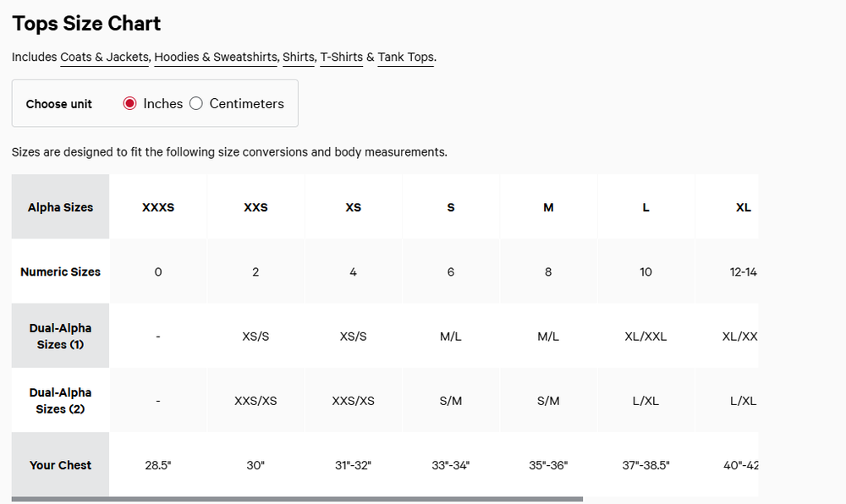Select the Inches radio button
The width and height of the screenshot is (846, 504).
129,103
